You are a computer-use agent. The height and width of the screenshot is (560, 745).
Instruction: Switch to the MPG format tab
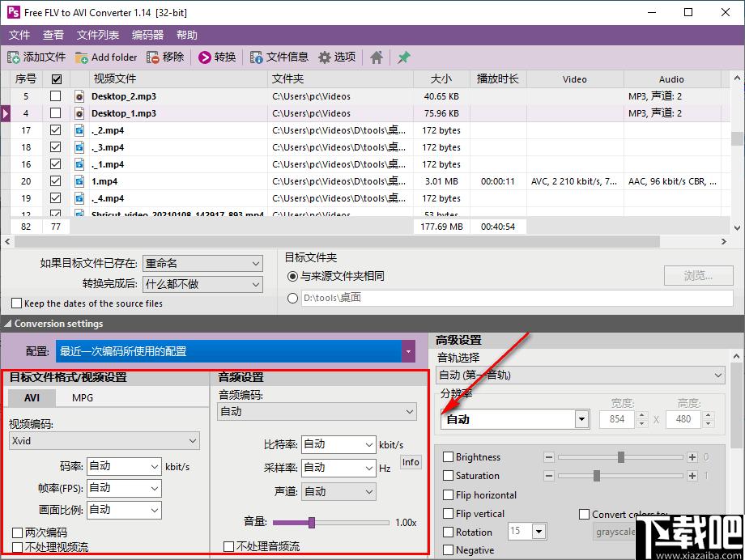pos(83,398)
